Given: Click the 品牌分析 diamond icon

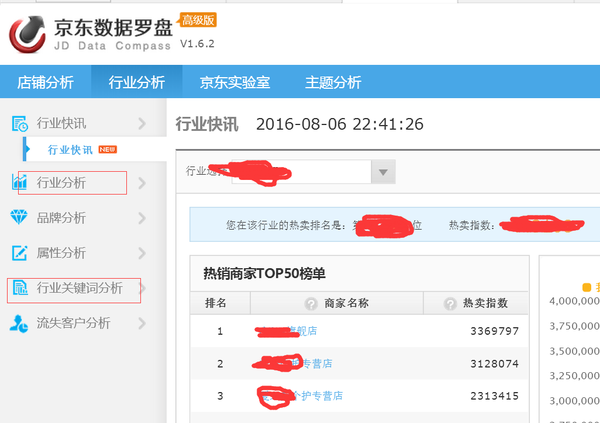Looking at the screenshot, I should 19,217.
